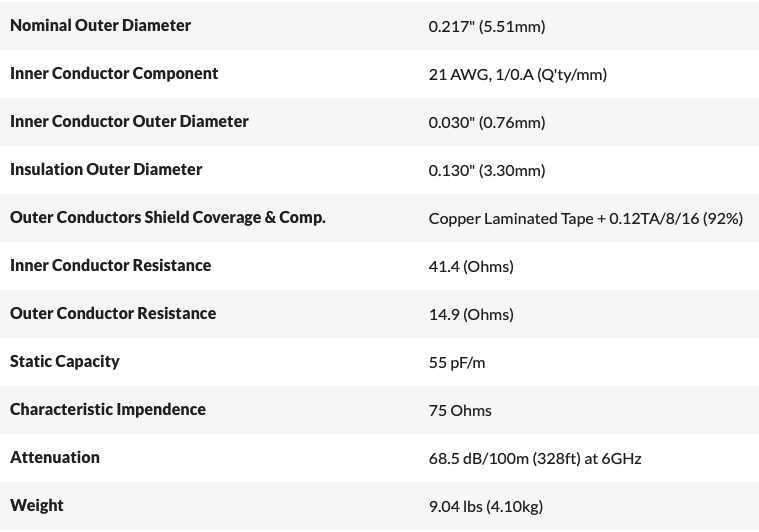759x532 pixels.
Task: Click the Inner Conductor Component label
Action: pyautogui.click(x=114, y=73)
